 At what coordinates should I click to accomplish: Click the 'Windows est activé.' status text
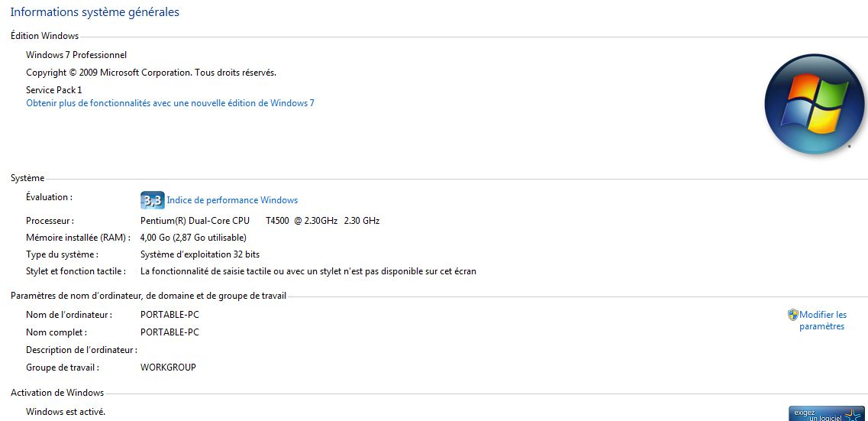click(x=66, y=412)
